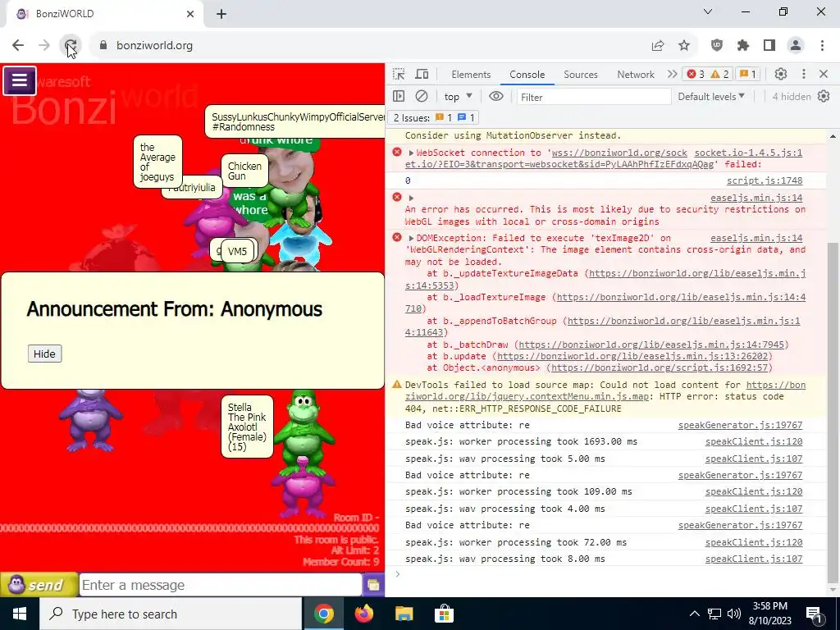Show more DevTools tabs with chevrons

click(x=672, y=74)
